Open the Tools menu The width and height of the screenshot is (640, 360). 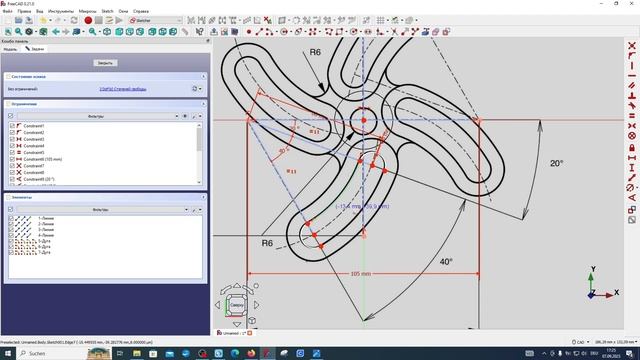(x=61, y=11)
